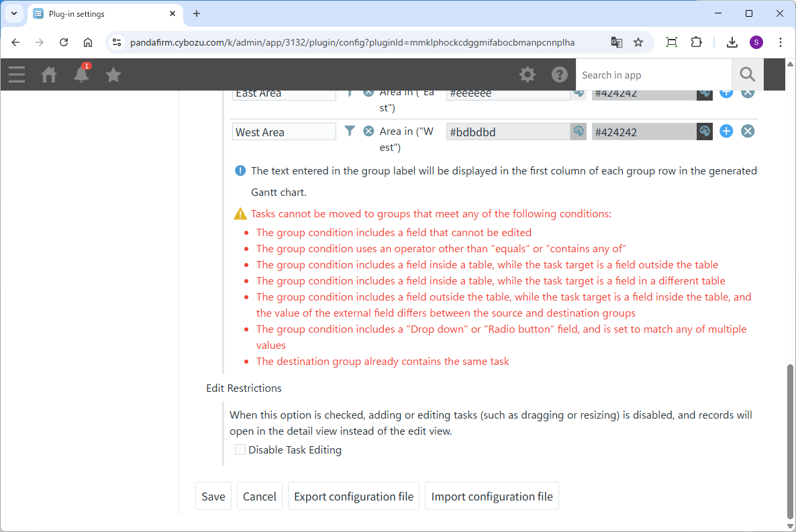Click the filter icon for West Area
796x532 pixels.
pyautogui.click(x=349, y=131)
